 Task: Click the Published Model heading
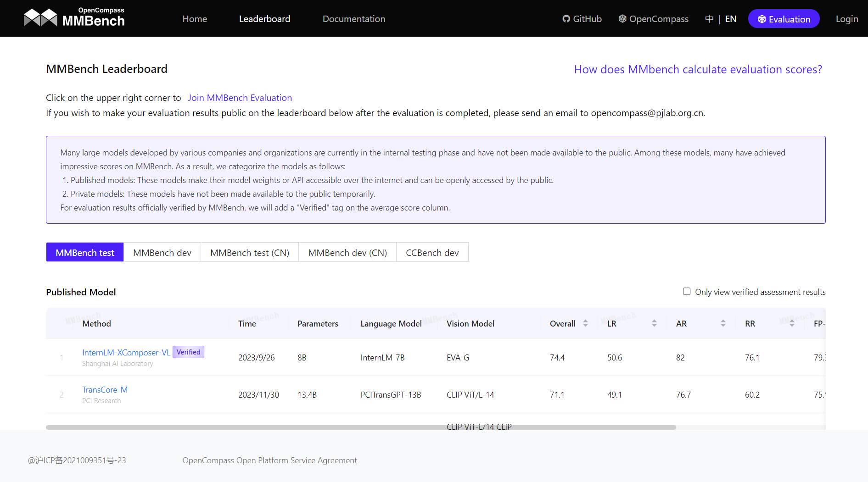[x=81, y=292]
